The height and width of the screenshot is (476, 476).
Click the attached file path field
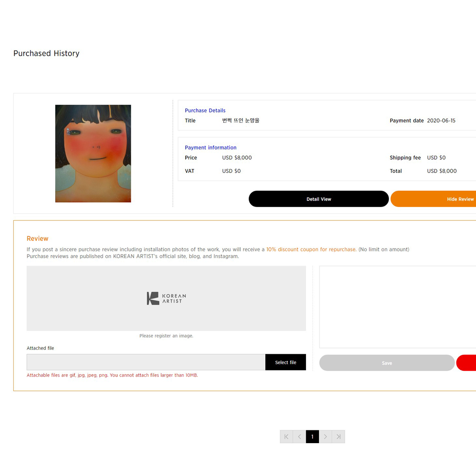(x=146, y=362)
